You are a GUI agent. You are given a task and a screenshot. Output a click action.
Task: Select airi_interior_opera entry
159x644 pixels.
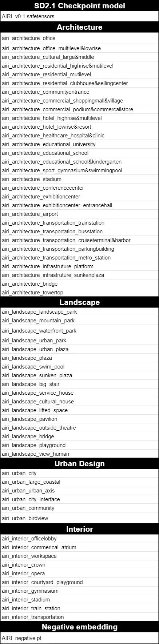(x=79, y=573)
